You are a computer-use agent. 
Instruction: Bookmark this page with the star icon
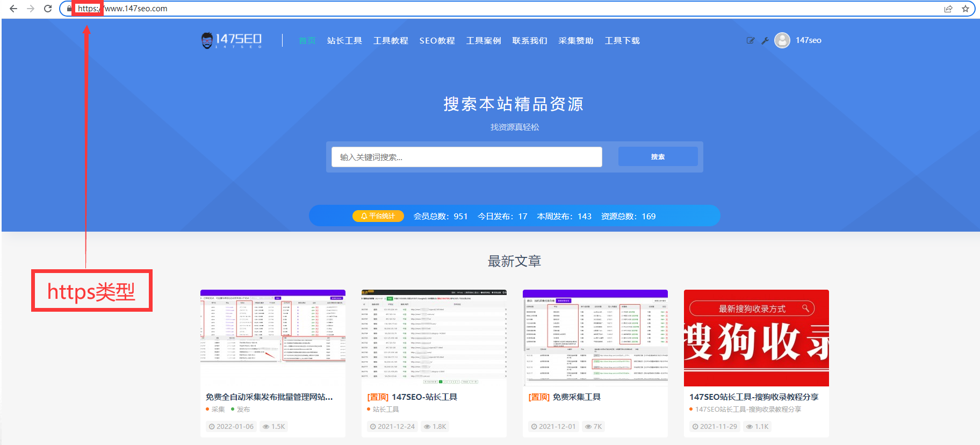[965, 9]
